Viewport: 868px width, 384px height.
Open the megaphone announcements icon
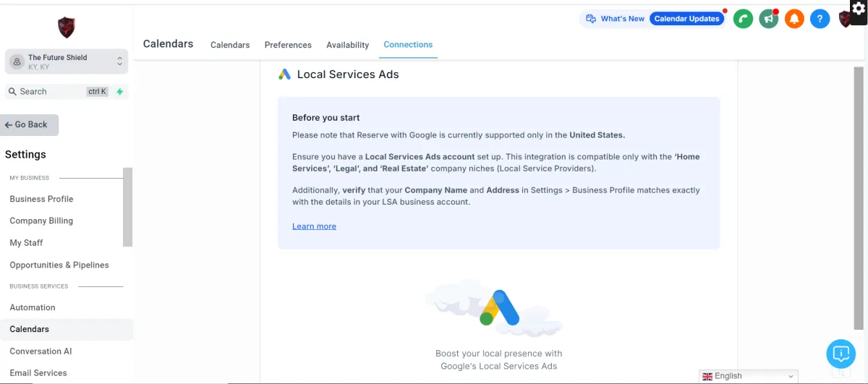click(769, 19)
